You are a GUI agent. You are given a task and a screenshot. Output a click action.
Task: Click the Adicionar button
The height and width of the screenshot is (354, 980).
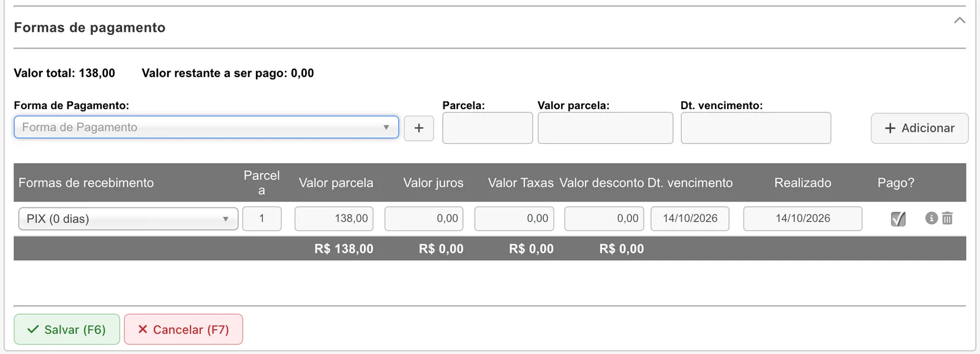pos(919,128)
